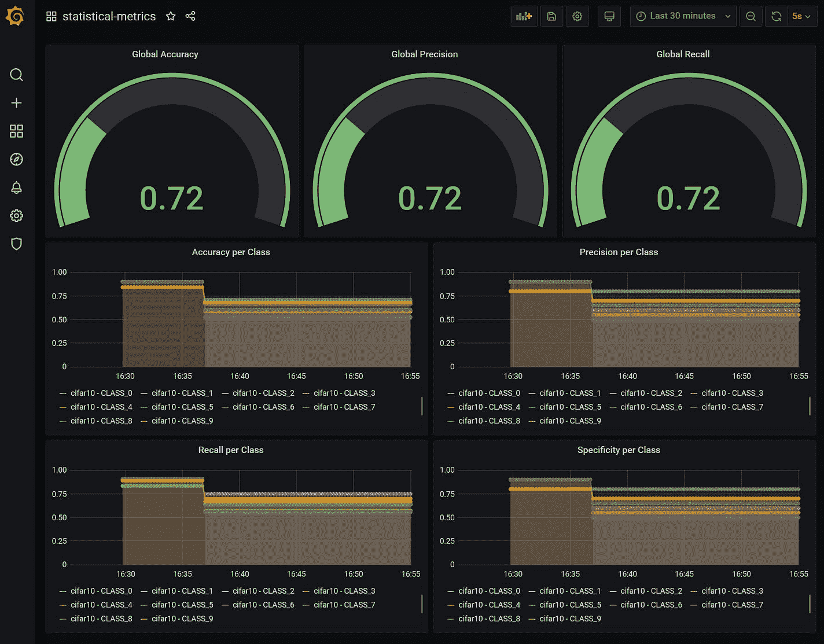Share the dashboard via share icon
Screen dimensions: 824x644
[x=190, y=16]
